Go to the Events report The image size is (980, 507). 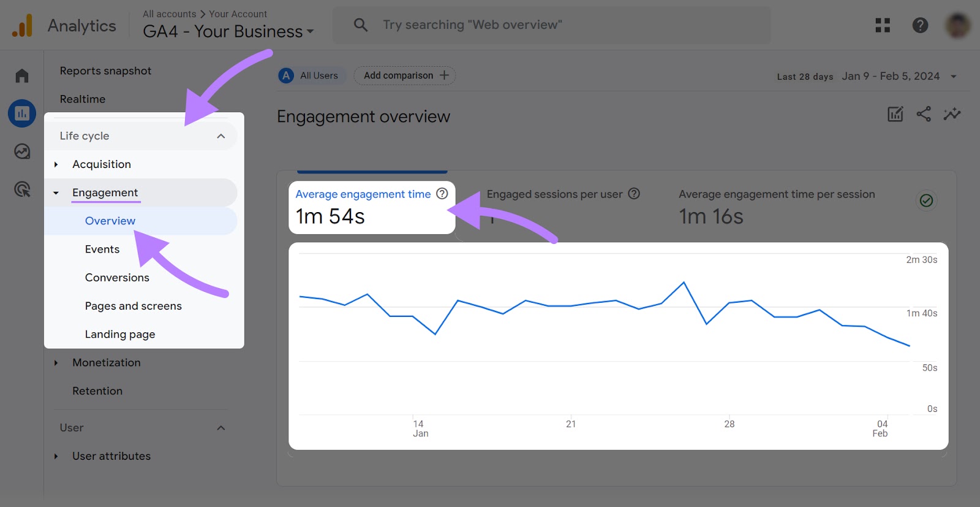[x=102, y=250]
